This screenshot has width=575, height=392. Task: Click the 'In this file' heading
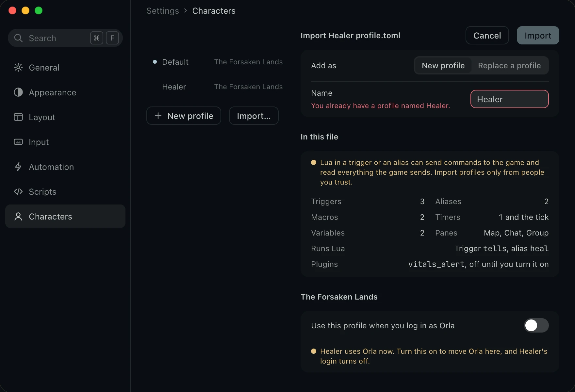[319, 137]
